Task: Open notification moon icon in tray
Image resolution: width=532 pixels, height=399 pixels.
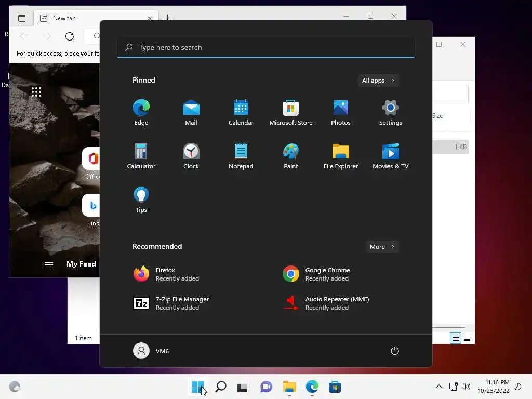Action: coord(518,387)
